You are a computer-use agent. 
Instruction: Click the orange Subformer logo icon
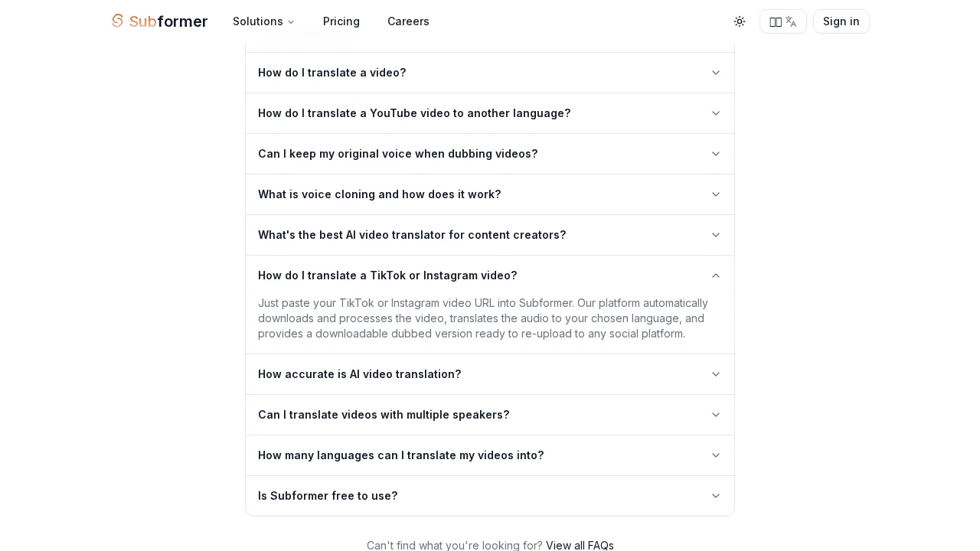point(117,21)
